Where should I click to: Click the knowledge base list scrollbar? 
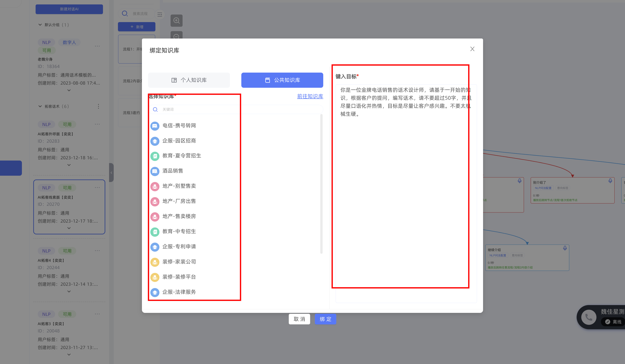pos(321,183)
